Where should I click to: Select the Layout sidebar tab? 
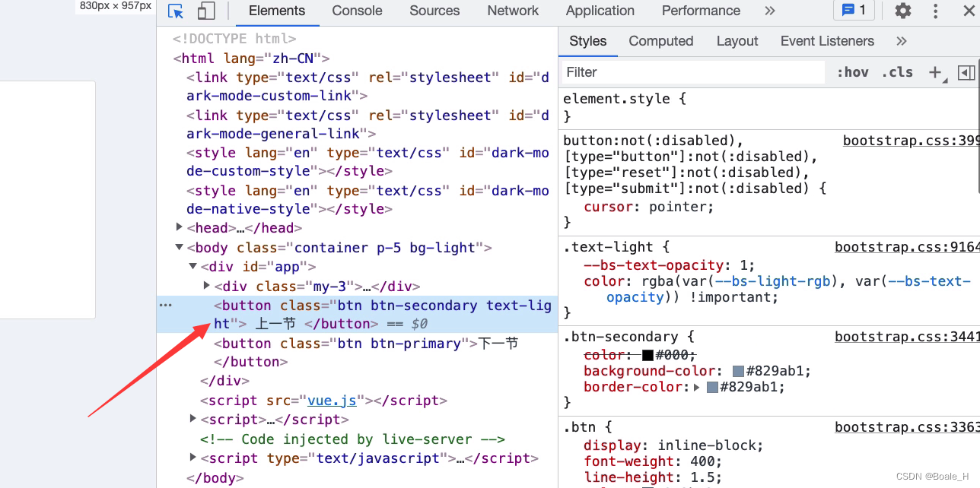coord(737,41)
